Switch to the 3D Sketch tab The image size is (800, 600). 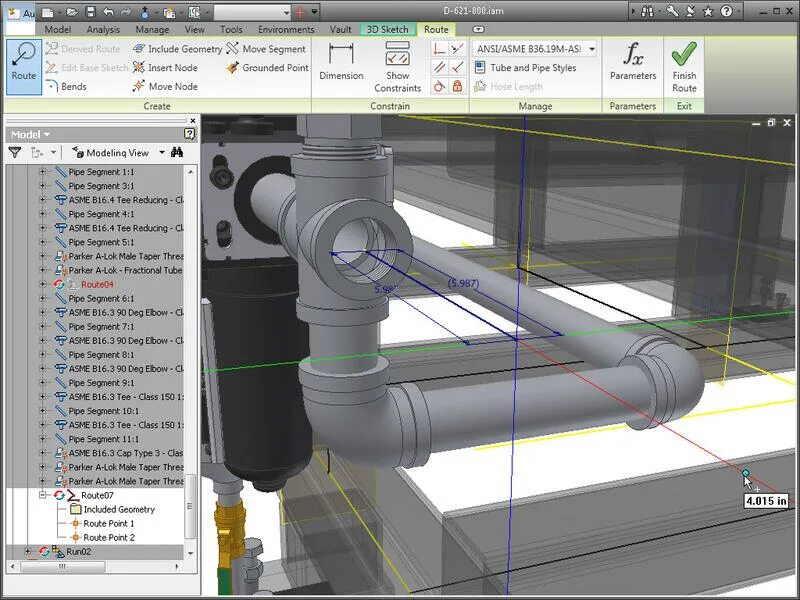pos(388,30)
